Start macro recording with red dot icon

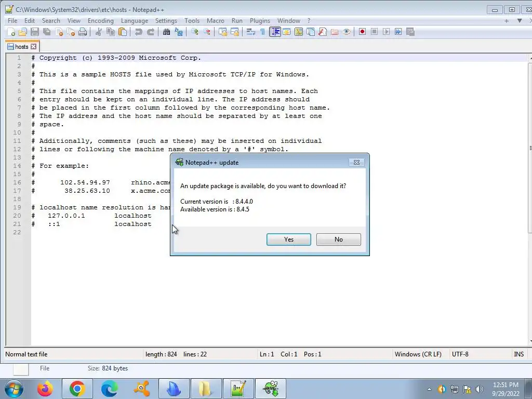[x=362, y=32]
